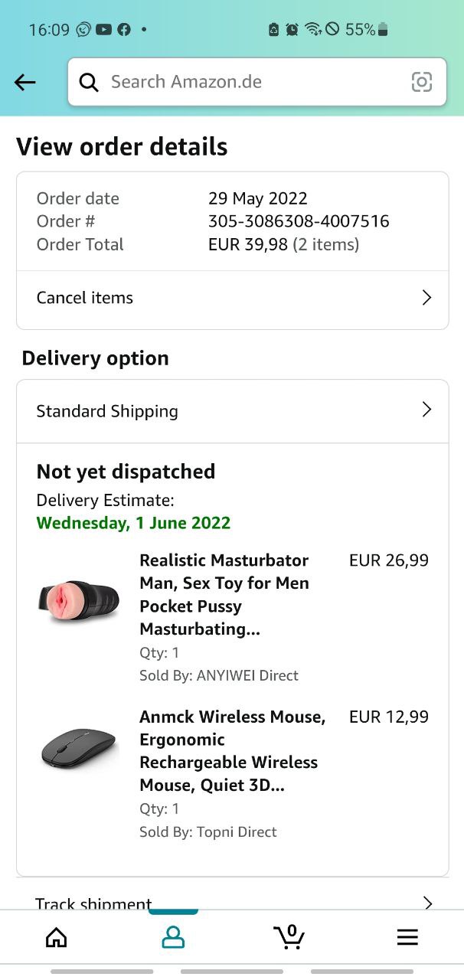Viewport: 464px width, 980px height.
Task: Expand the Cancel items chevron
Action: tap(427, 298)
